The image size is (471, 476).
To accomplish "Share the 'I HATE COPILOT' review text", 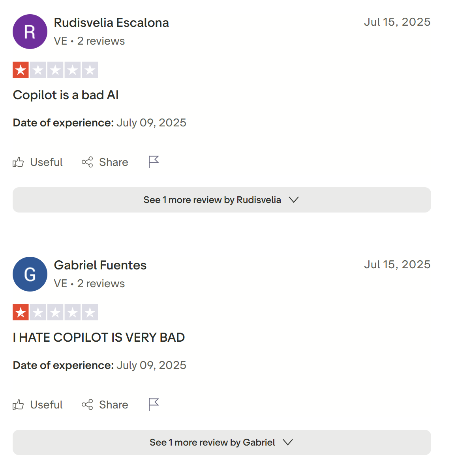I will (105, 405).
